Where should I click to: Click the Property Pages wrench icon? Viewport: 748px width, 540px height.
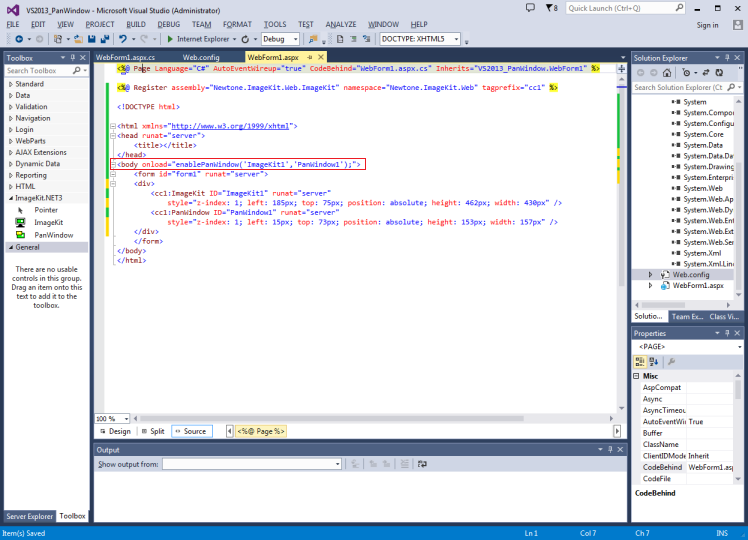pos(672,361)
